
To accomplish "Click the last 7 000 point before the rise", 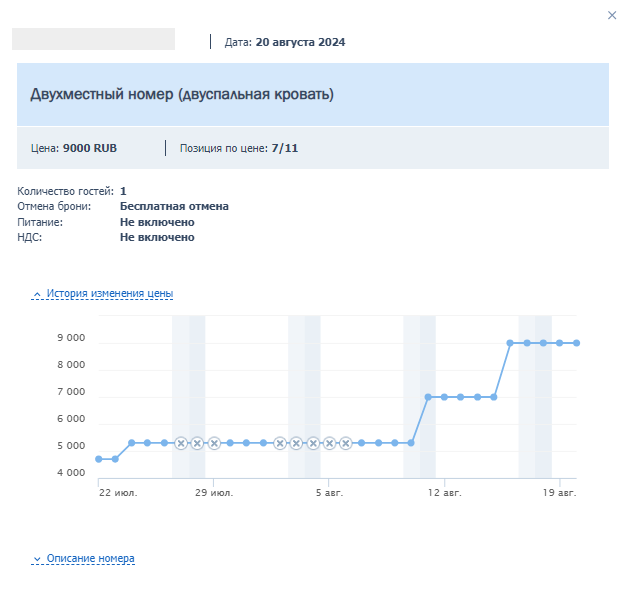I will tap(493, 397).
